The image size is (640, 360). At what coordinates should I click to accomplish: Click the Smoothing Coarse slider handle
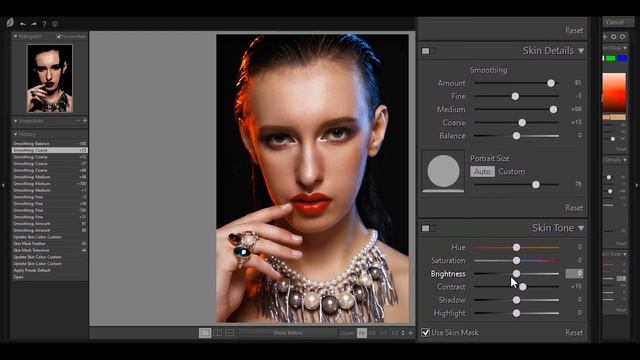pos(522,122)
